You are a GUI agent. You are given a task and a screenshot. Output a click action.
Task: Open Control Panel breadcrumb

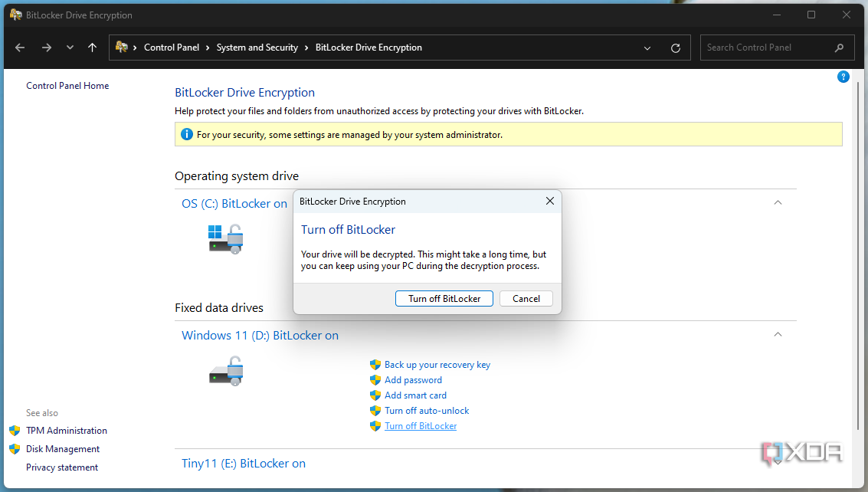click(172, 48)
